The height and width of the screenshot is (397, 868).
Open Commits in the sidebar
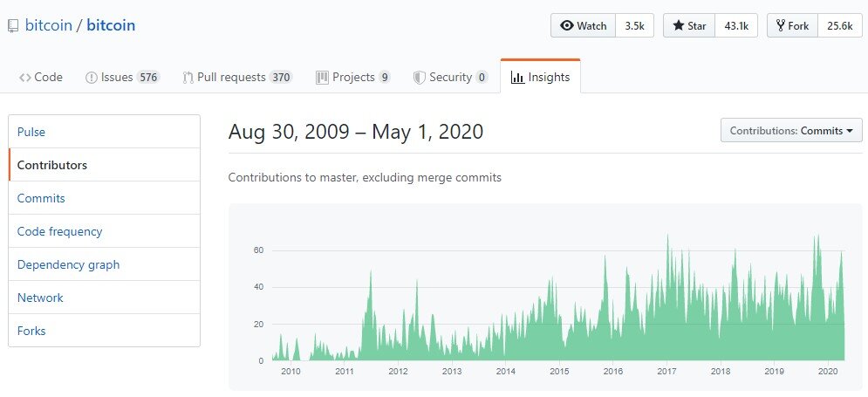[104, 198]
